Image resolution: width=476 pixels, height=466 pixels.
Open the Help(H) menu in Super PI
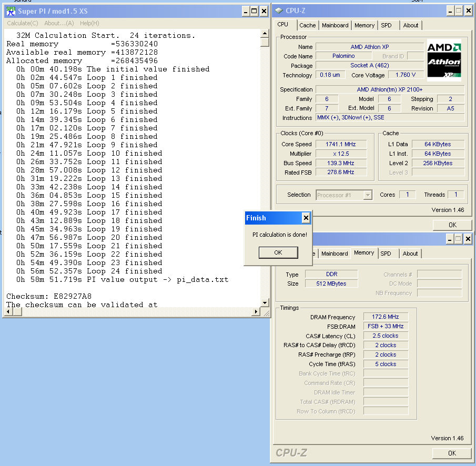tap(89, 23)
